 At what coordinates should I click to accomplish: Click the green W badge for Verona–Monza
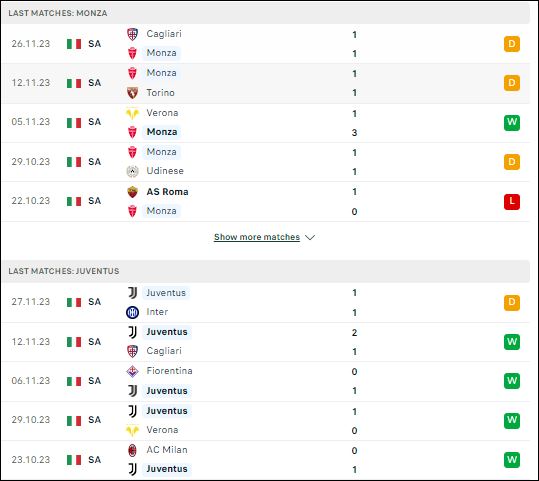point(512,122)
